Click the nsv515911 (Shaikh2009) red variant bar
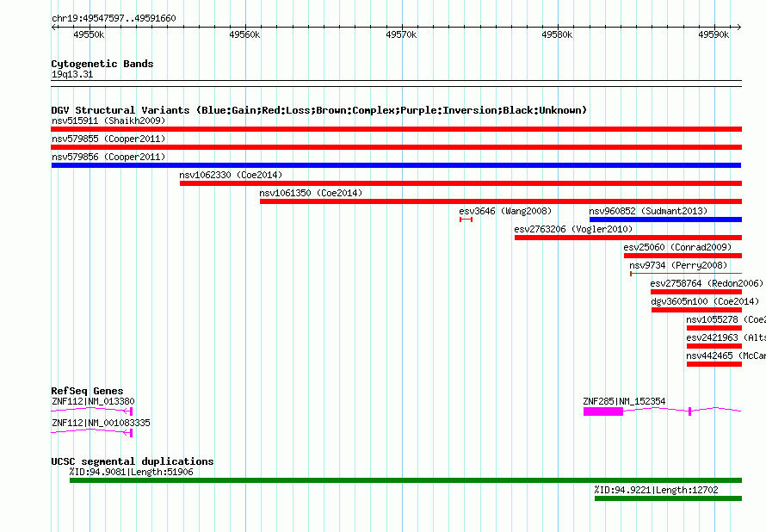 tap(396, 129)
